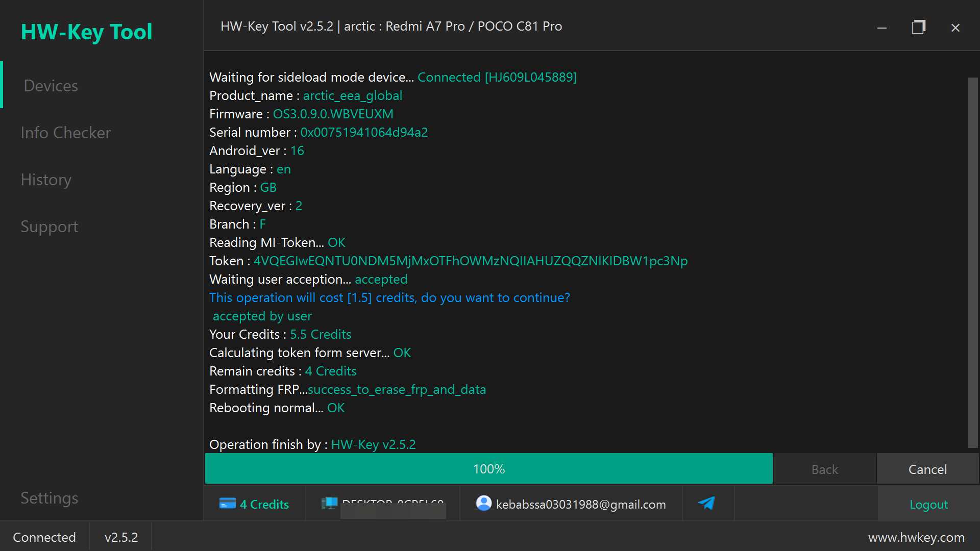Open Settings in the sidebar
This screenshot has width=980, height=551.
click(50, 498)
